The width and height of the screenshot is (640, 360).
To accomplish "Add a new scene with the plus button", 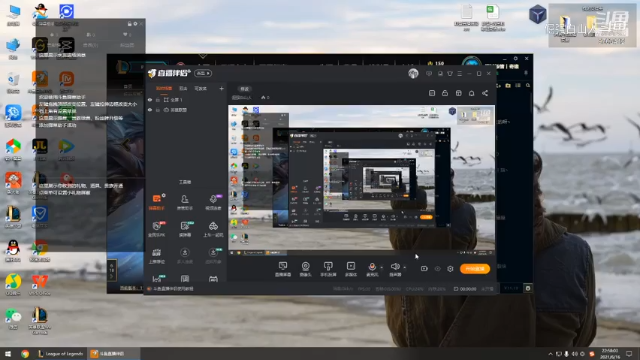I will coord(221,88).
